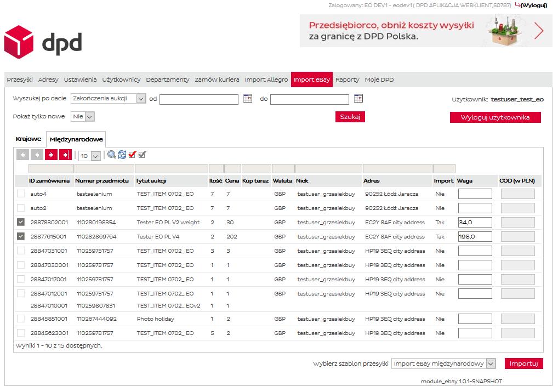This screenshot has width=558, height=392.
Task: Click the 'Photo holiday' auction title cell
Action: 156,319
